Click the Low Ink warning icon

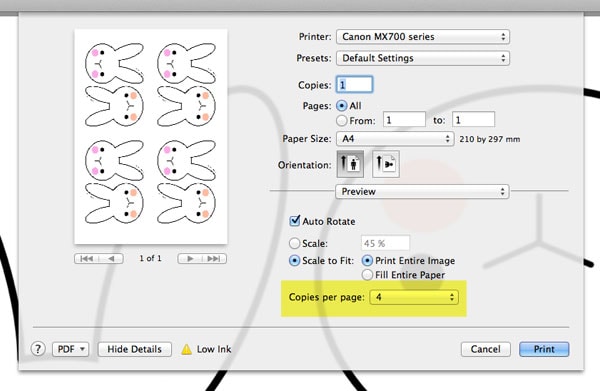(x=186, y=349)
